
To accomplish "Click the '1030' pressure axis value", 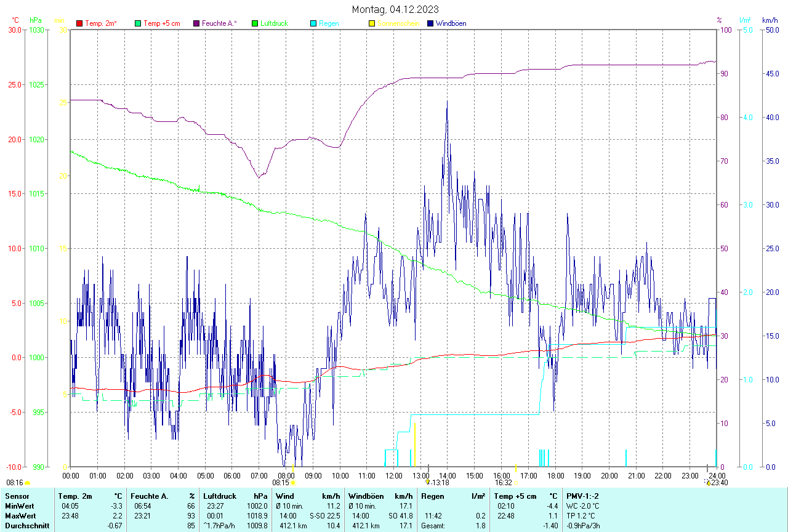I will [36, 30].
